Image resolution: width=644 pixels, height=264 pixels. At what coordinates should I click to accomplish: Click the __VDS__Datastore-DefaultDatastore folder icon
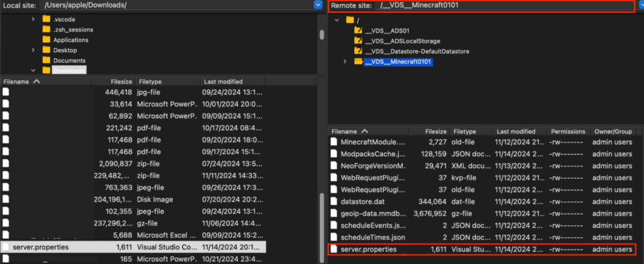pyautogui.click(x=358, y=51)
